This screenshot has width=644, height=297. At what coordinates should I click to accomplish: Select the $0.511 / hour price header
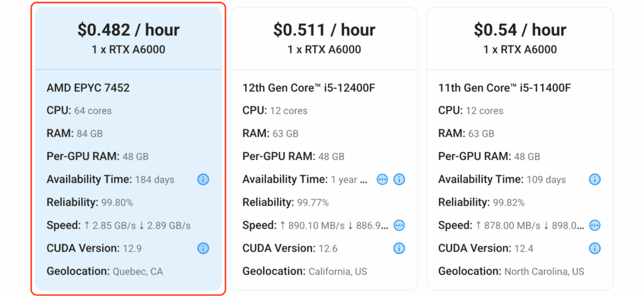tap(324, 30)
